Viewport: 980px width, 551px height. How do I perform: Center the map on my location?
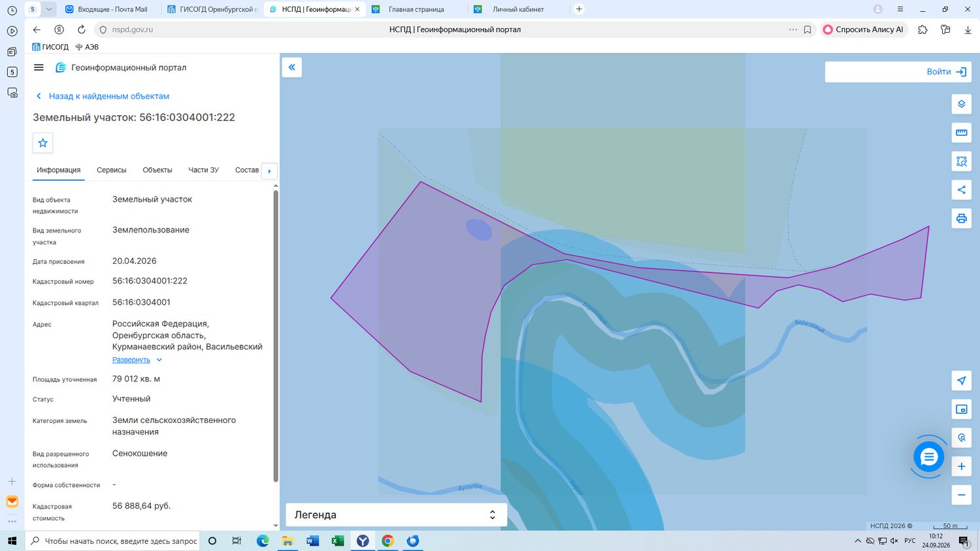tap(961, 381)
